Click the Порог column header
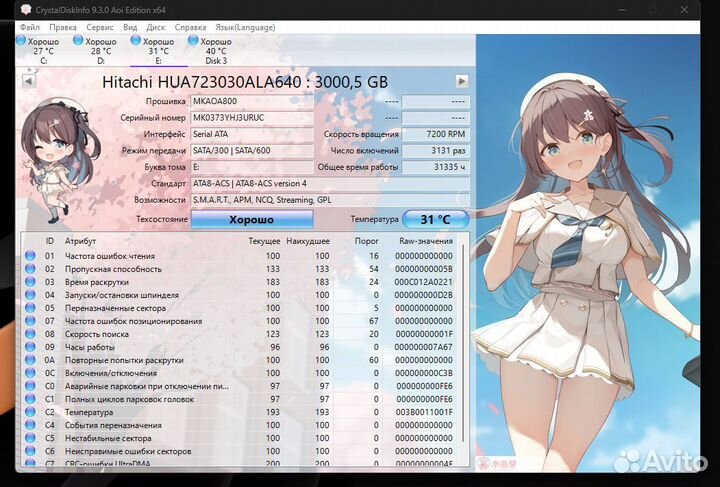 pos(366,241)
